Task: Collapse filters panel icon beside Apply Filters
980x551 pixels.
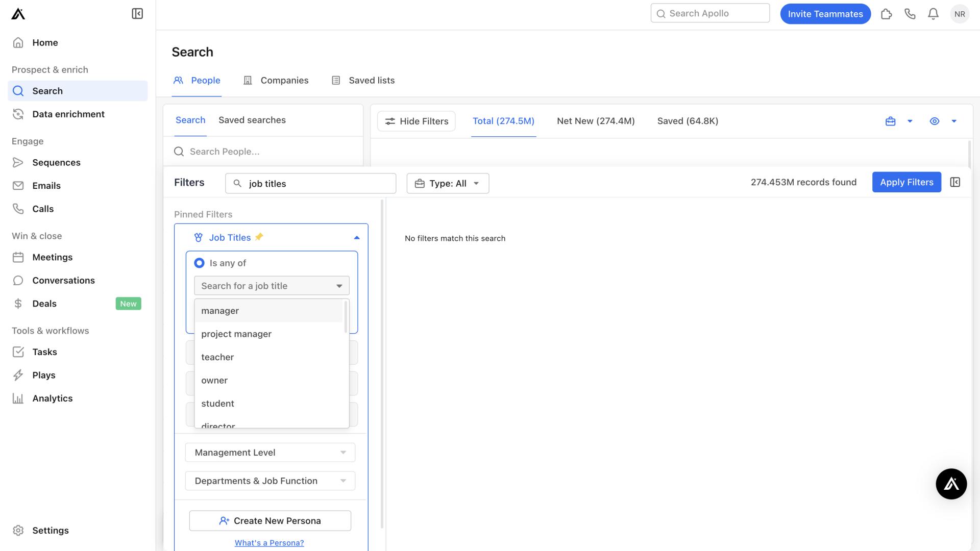Action: click(x=955, y=182)
